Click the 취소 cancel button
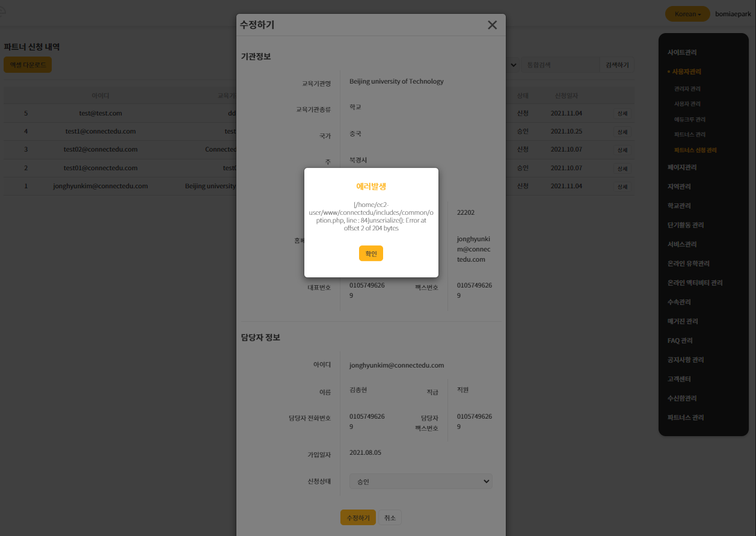The image size is (756, 536). pos(390,517)
